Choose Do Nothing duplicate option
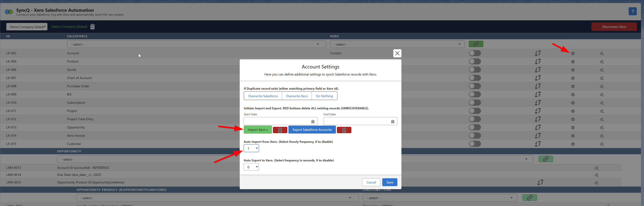This screenshot has width=644, height=206. [x=324, y=96]
